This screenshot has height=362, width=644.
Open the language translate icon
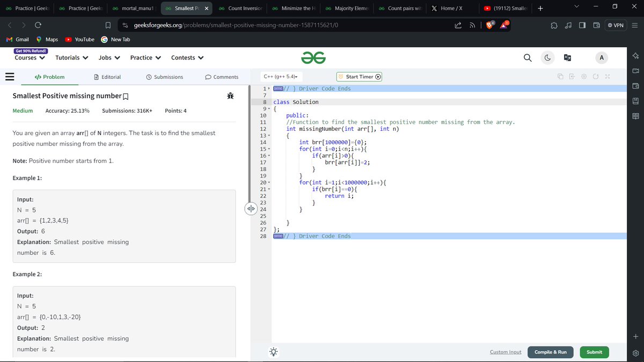[567, 58]
